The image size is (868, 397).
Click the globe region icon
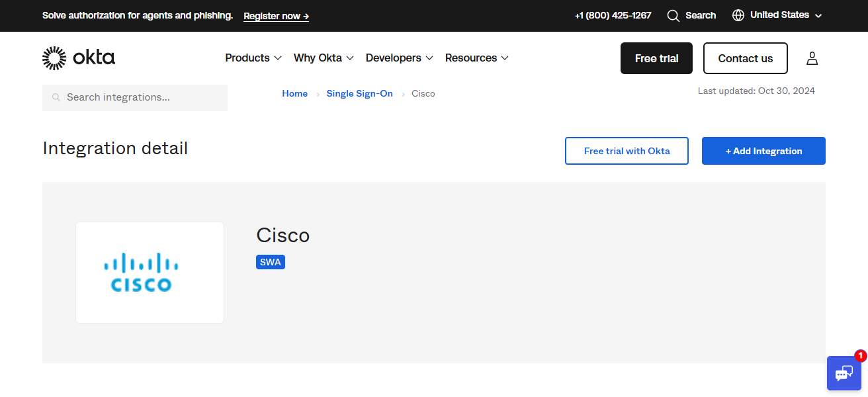point(738,15)
